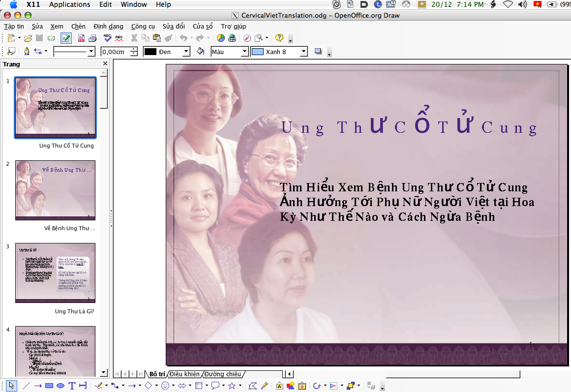Open New document dropdown arrow
The width and height of the screenshot is (571, 392).
pyautogui.click(x=19, y=38)
